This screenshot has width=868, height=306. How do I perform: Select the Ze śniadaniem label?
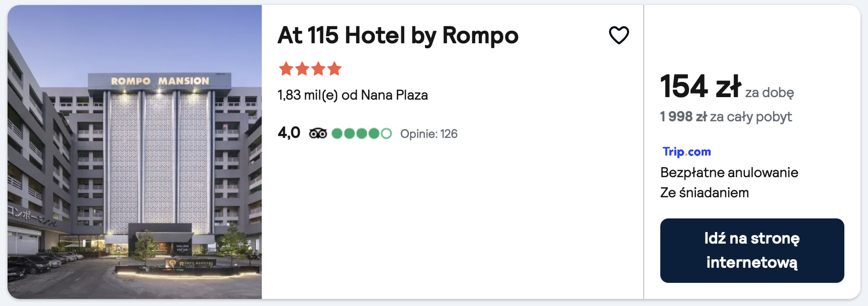[x=704, y=193]
